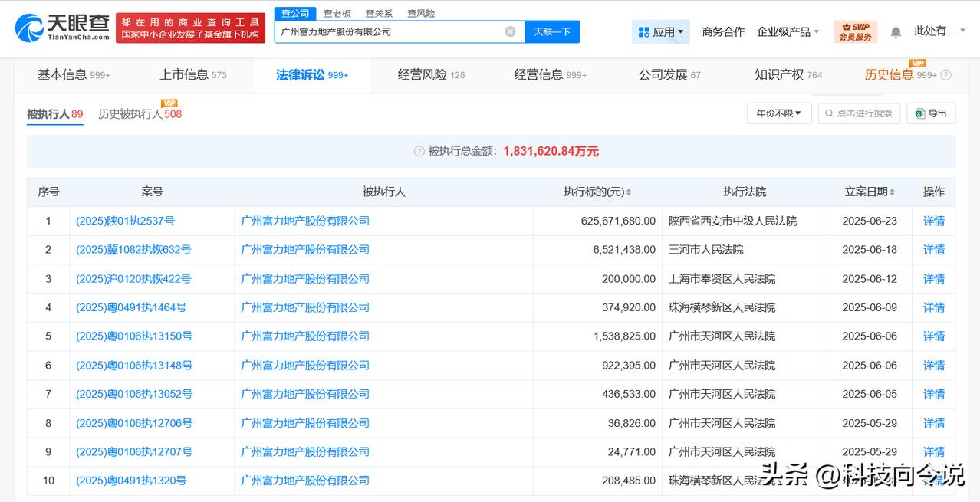Select the 查关系 search tab

379,13
